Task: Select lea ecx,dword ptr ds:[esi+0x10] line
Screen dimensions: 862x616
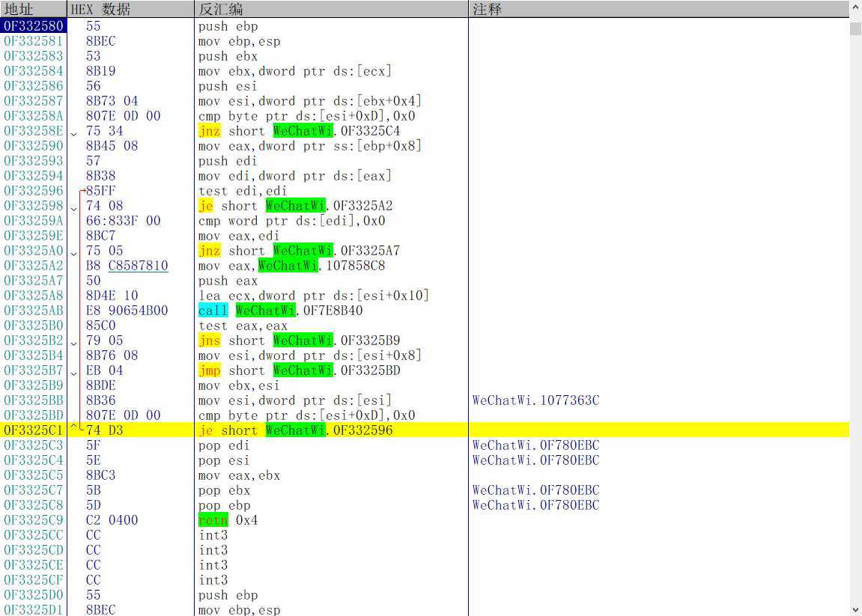Action: tap(314, 296)
